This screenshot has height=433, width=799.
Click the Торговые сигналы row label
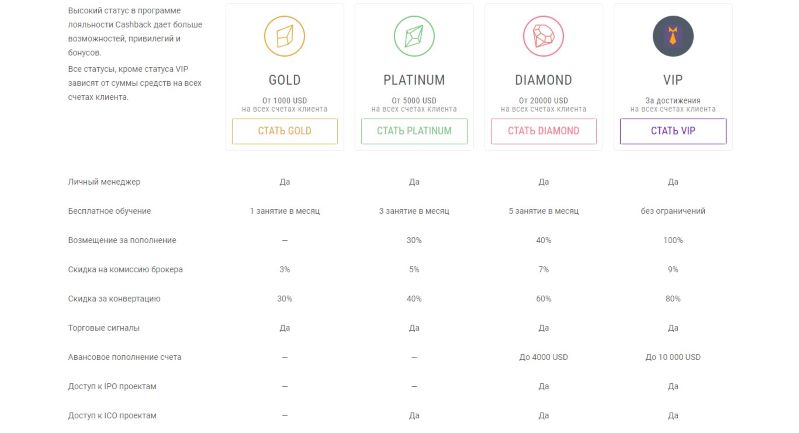click(104, 328)
